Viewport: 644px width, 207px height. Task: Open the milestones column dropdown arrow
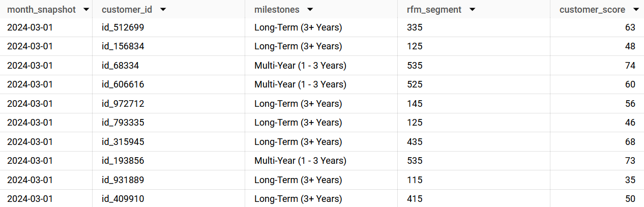310,10
